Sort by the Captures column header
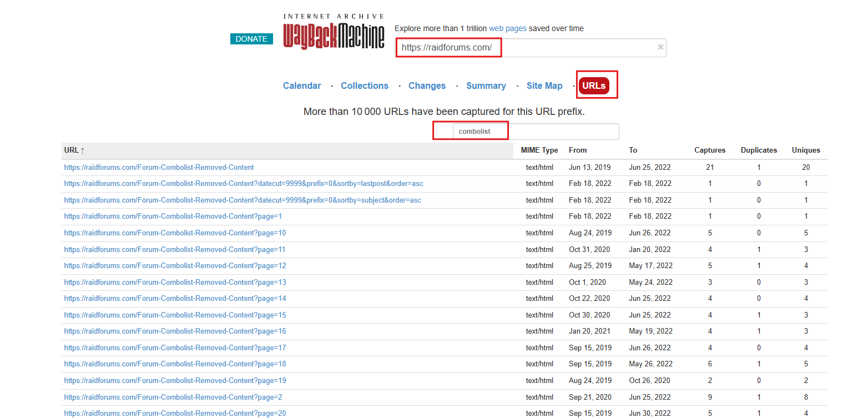 (710, 150)
